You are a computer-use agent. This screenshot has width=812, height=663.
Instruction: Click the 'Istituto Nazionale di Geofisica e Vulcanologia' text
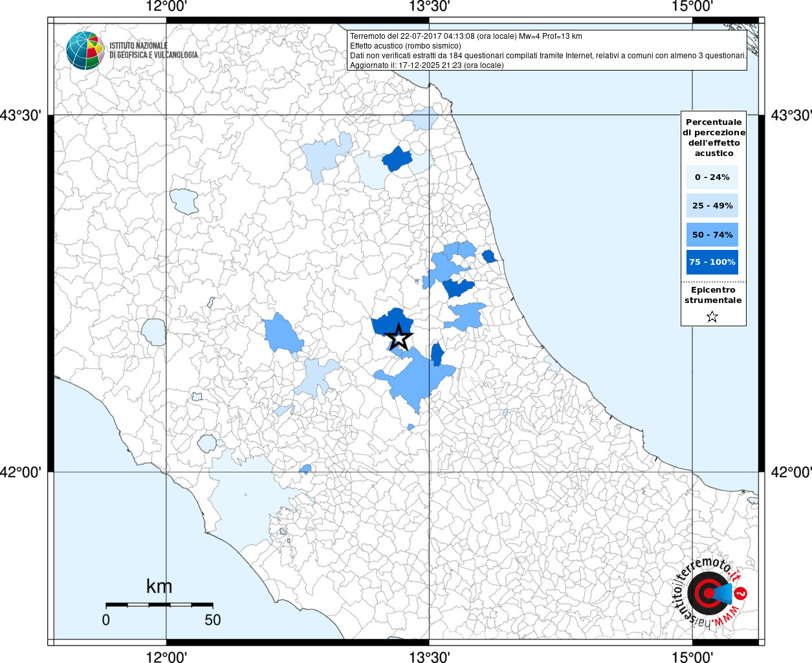pyautogui.click(x=153, y=51)
